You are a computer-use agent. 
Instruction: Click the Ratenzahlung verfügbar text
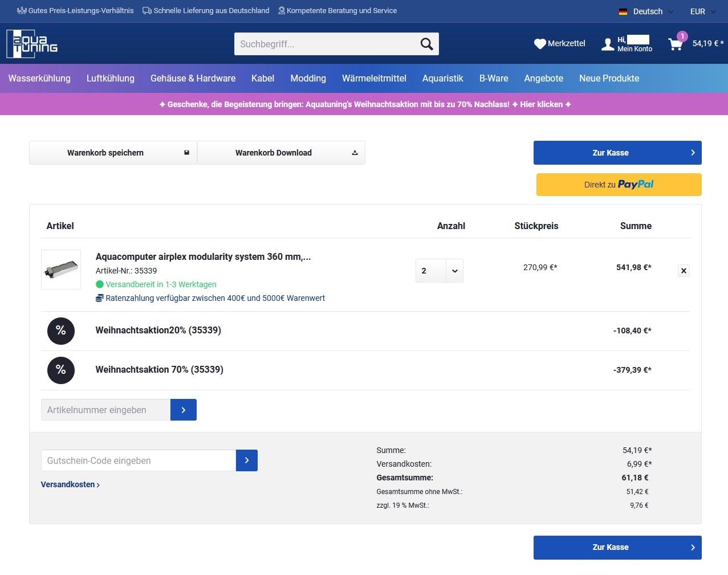pos(215,298)
